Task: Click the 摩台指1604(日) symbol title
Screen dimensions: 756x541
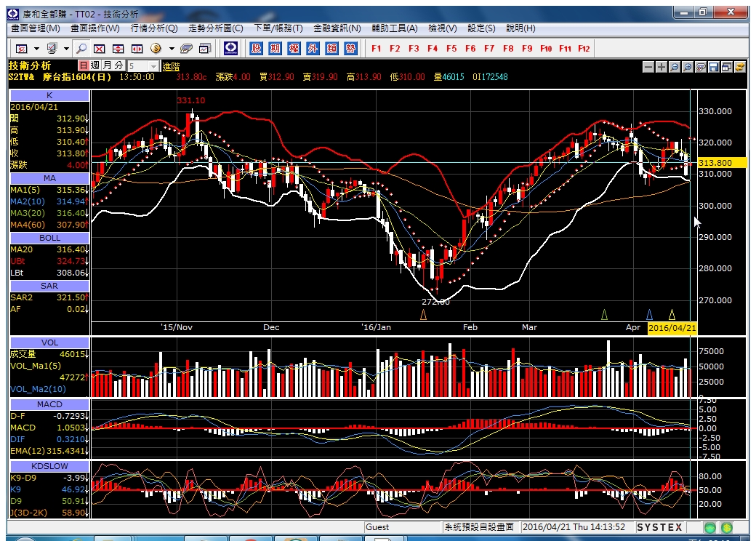Action: 76,77
